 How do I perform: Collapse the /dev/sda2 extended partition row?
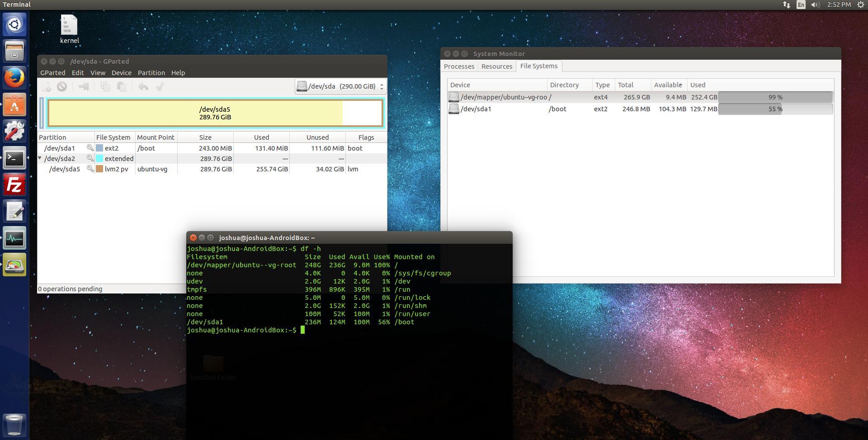point(40,158)
